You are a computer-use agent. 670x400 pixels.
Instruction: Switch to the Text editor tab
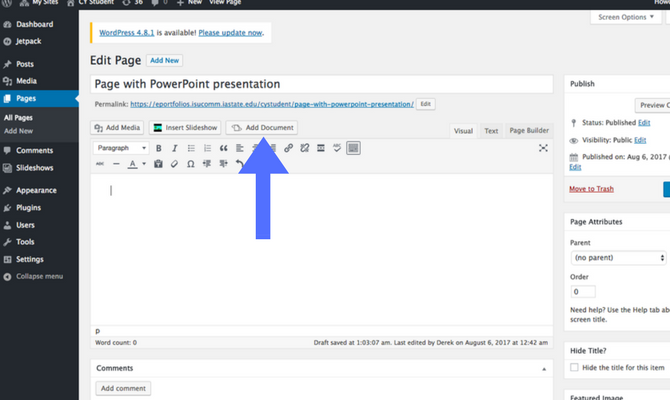[491, 131]
